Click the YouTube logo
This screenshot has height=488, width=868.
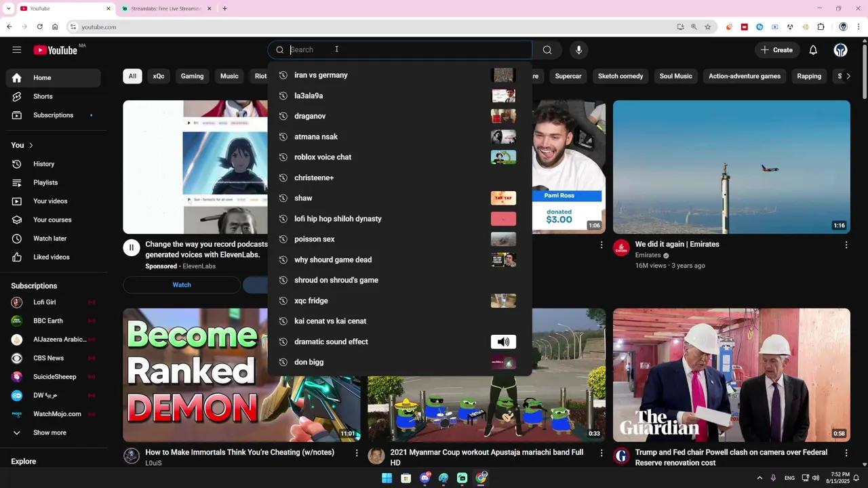coord(55,50)
